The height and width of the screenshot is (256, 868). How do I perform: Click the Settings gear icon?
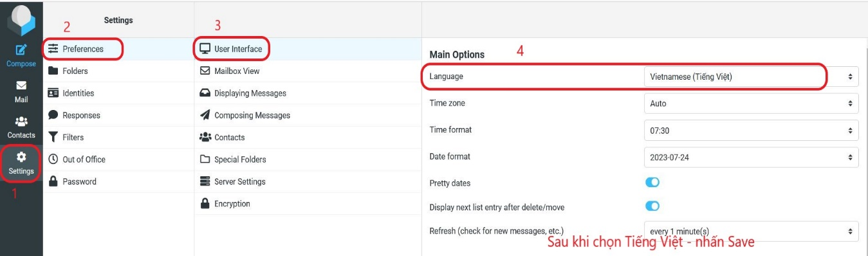21,157
